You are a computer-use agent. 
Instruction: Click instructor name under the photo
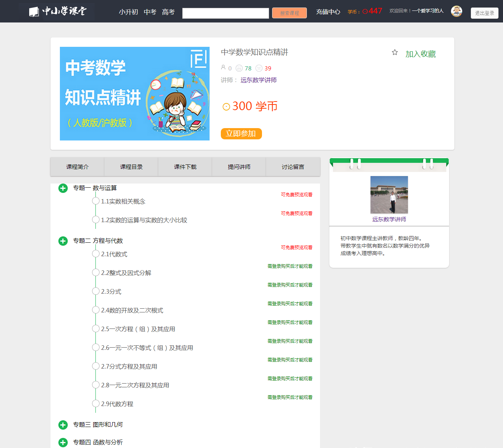point(389,220)
